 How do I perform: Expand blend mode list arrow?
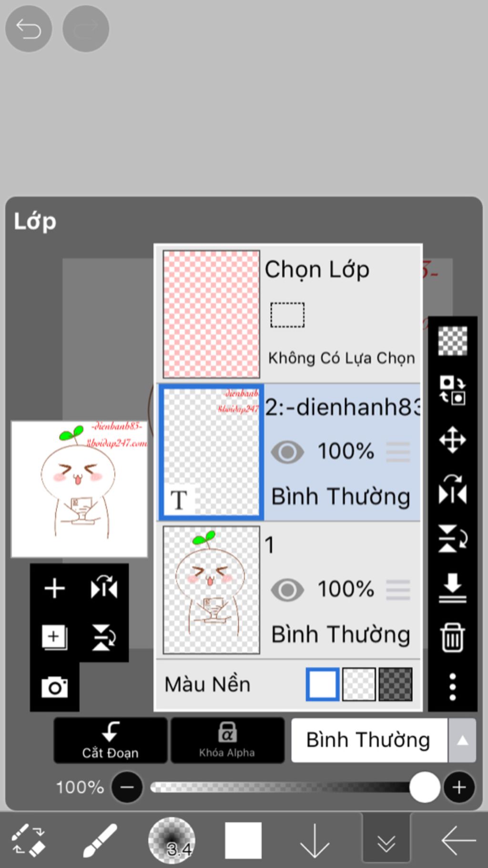pyautogui.click(x=462, y=740)
